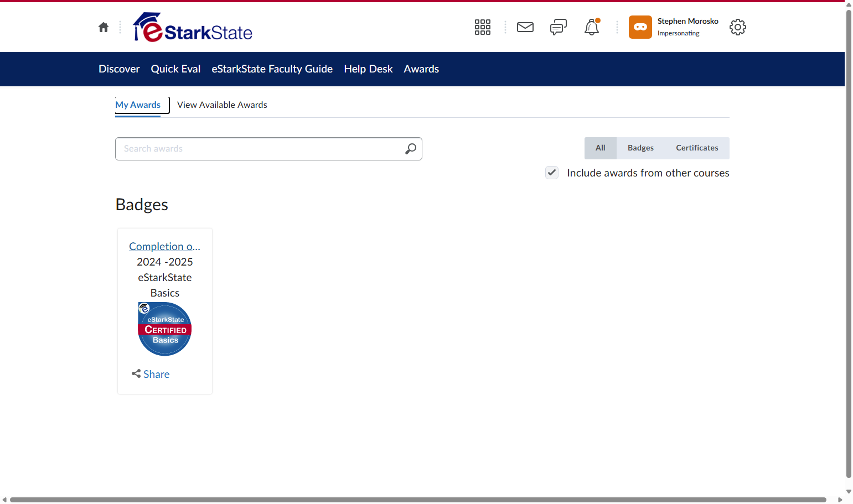This screenshot has height=504, width=853.
Task: Switch to the View Available Awards tab
Action: tap(222, 105)
